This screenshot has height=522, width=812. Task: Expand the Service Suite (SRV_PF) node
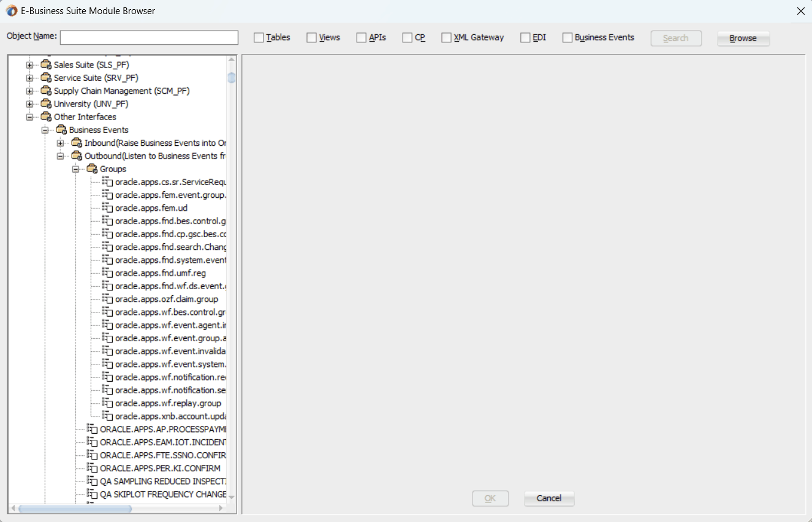coord(29,78)
